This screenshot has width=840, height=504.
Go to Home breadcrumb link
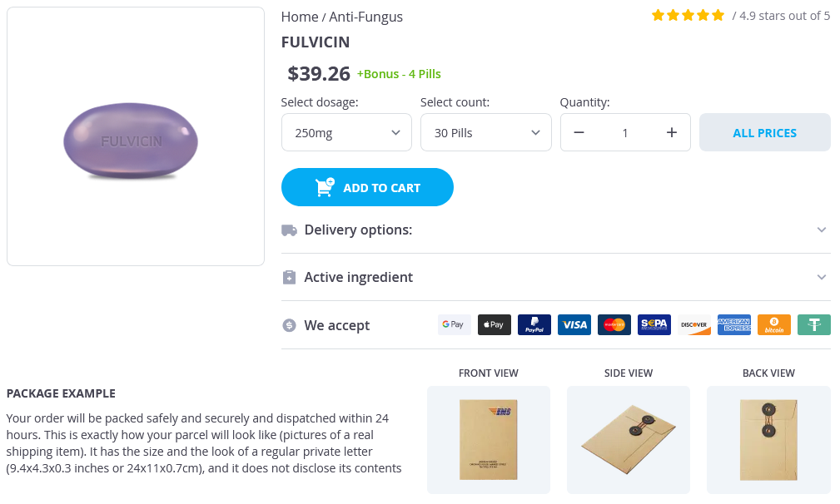300,17
